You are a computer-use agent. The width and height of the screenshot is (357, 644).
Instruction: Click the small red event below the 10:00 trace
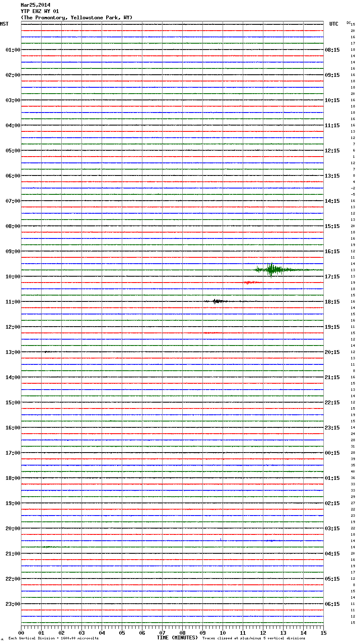click(x=251, y=283)
